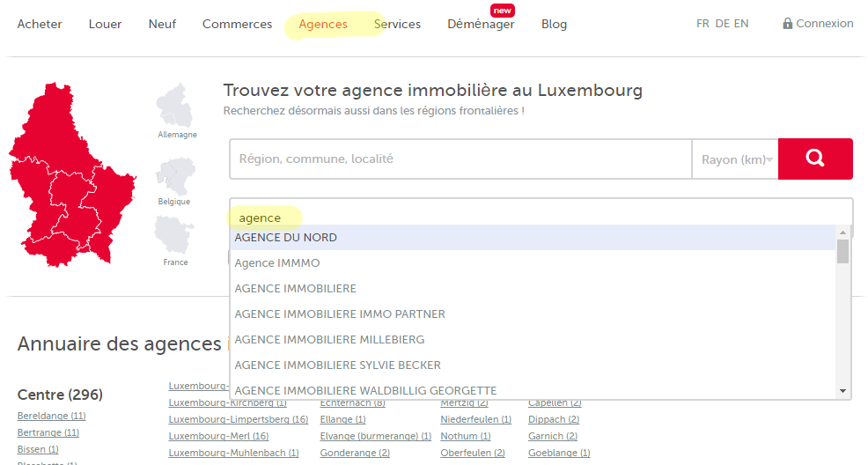The width and height of the screenshot is (868, 465).
Task: Click the Région, commune, localité field
Action: point(460,159)
